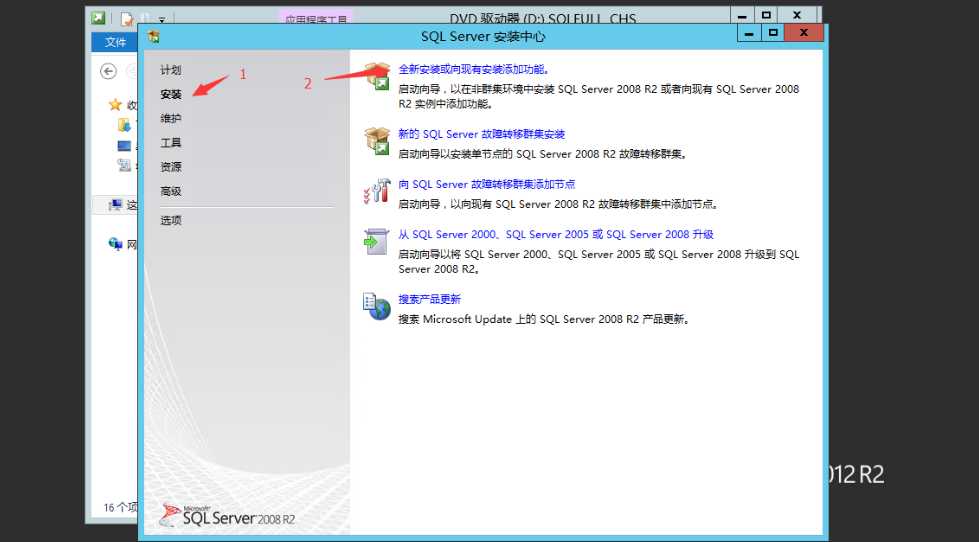This screenshot has height=542, width=979.
Task: Click description text 启动向导以安装单节点的 故障转移群集
Action: [x=543, y=154]
